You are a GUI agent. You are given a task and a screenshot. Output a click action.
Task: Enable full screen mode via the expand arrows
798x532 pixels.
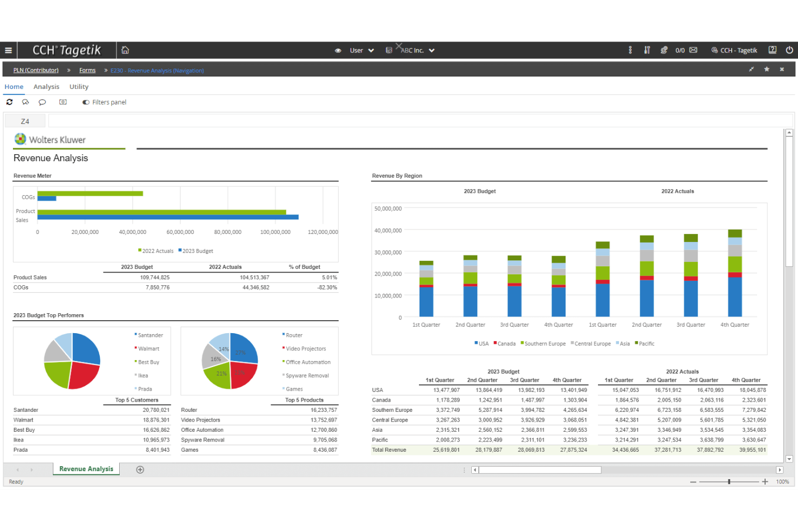click(751, 70)
